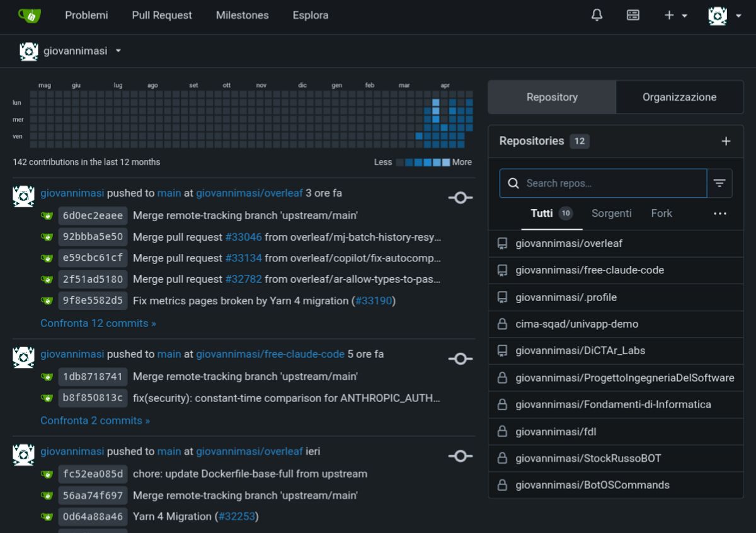Click the magnifier icon in repo search

pos(514,183)
